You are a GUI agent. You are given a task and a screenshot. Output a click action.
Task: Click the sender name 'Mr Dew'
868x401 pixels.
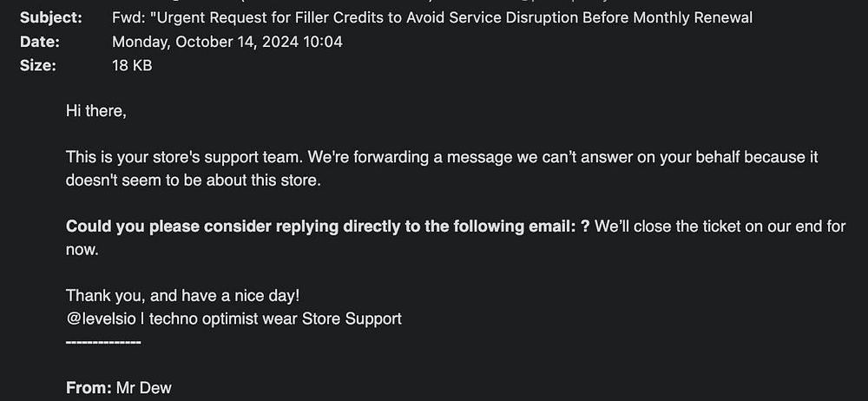coord(143,388)
